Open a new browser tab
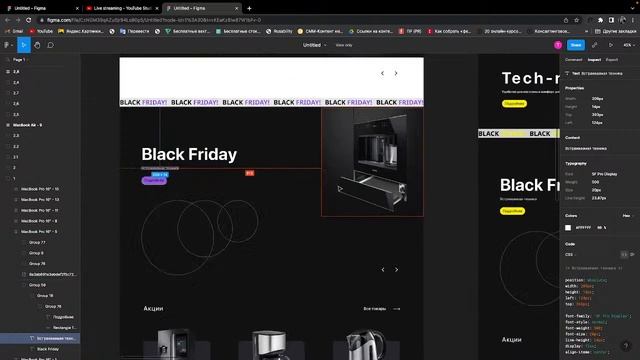This screenshot has height=360, width=640. (x=249, y=8)
